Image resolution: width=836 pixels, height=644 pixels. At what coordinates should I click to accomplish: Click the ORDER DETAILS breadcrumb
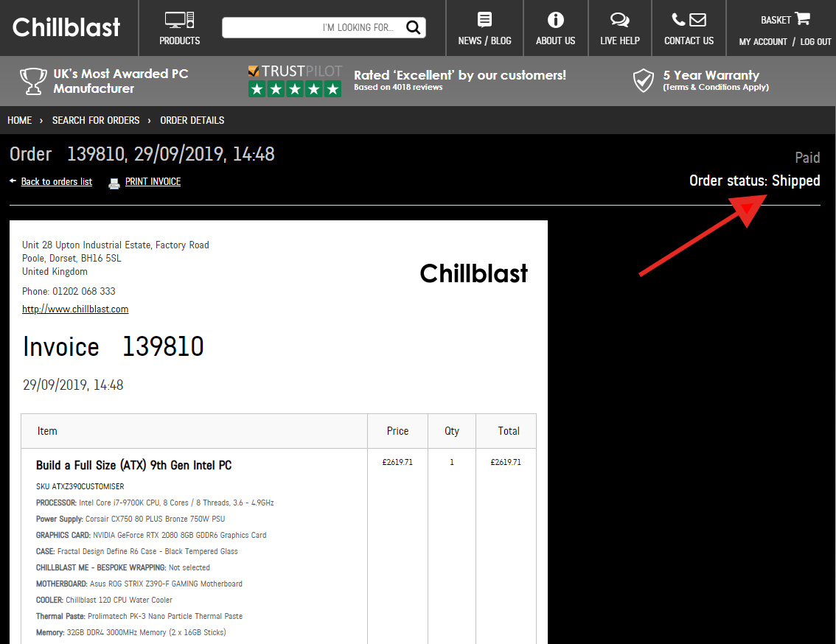[x=192, y=121]
